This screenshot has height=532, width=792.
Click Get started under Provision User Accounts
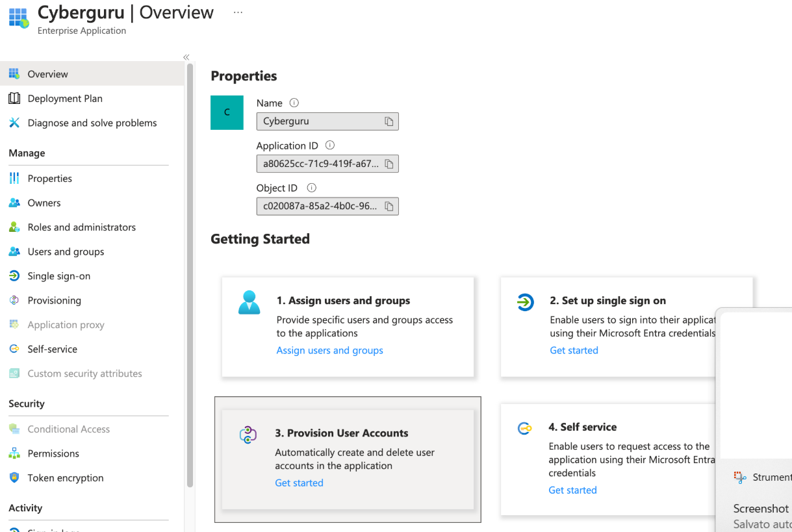299,483
